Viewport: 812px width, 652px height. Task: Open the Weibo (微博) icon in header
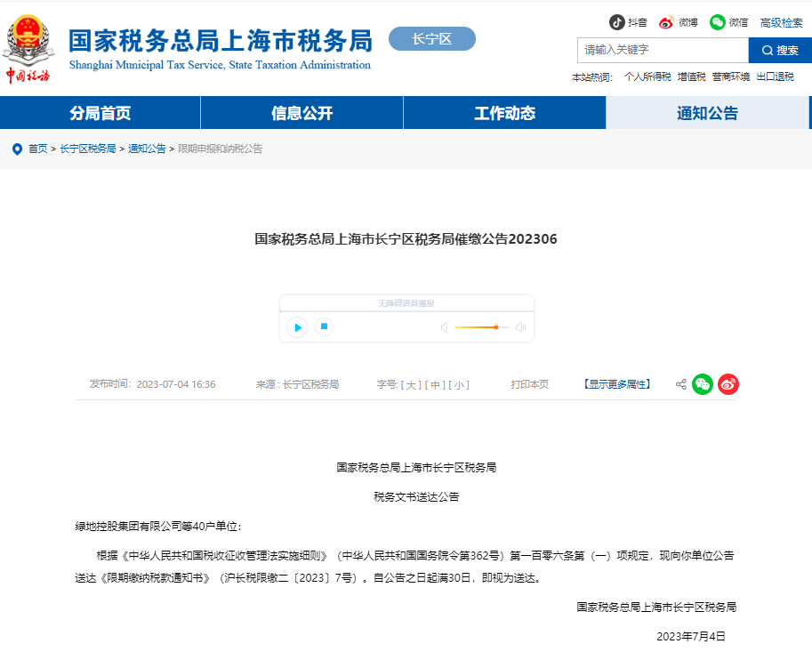(666, 23)
